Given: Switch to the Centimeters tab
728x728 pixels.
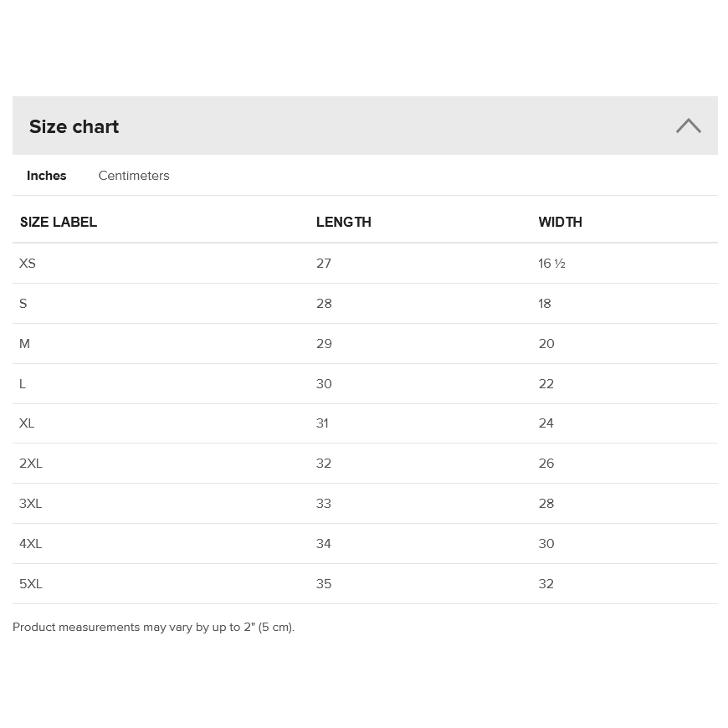Looking at the screenshot, I should pyautogui.click(x=134, y=176).
